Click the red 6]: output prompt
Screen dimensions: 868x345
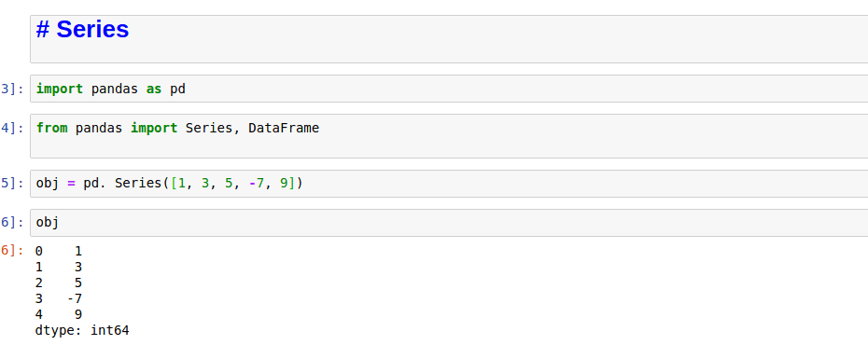tap(12, 251)
